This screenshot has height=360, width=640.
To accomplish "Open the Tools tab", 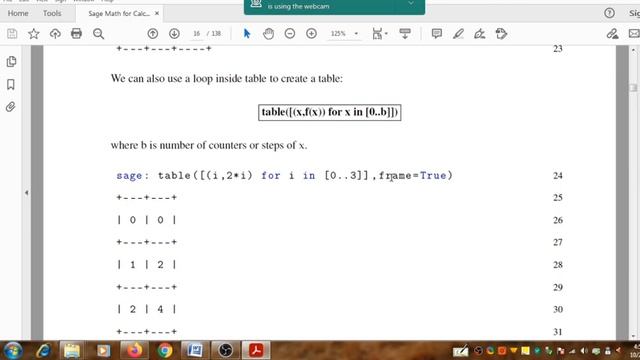I will tap(52, 13).
